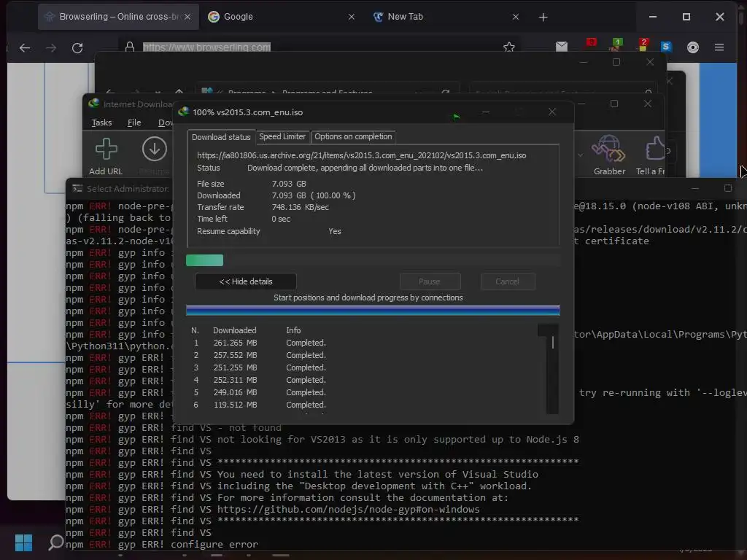The width and height of the screenshot is (747, 560).
Task: Click the Hide details button
Action: [x=245, y=281]
